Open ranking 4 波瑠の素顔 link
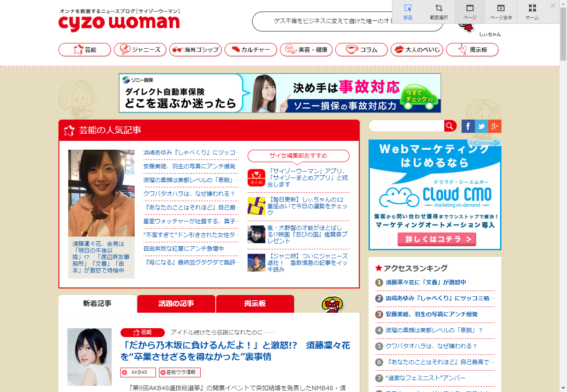Viewport: 567px width, 392px height. [x=434, y=330]
